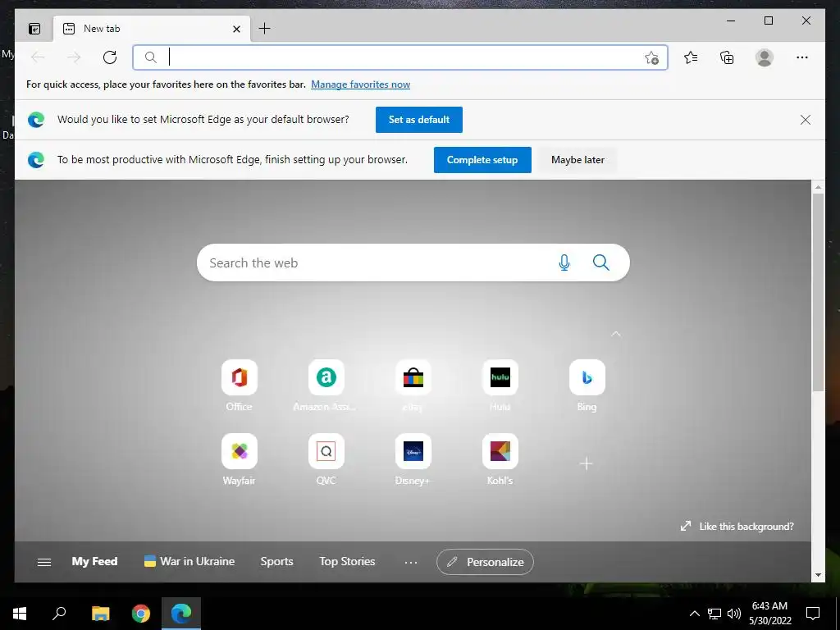Open the clock showing 6:43 AM
The image size is (840, 630).
pos(769,614)
